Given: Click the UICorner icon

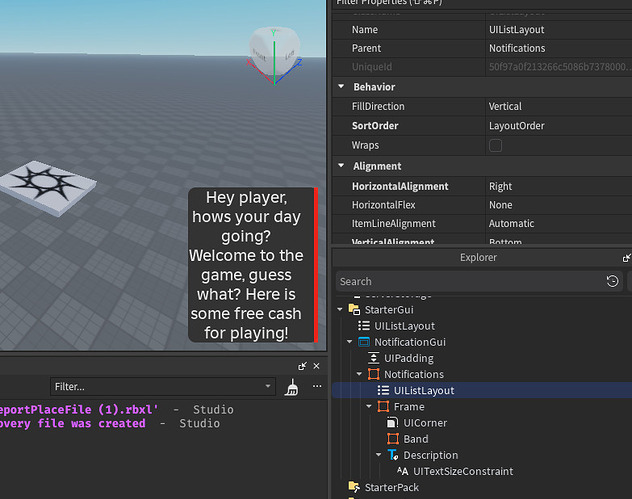Looking at the screenshot, I should tap(393, 422).
